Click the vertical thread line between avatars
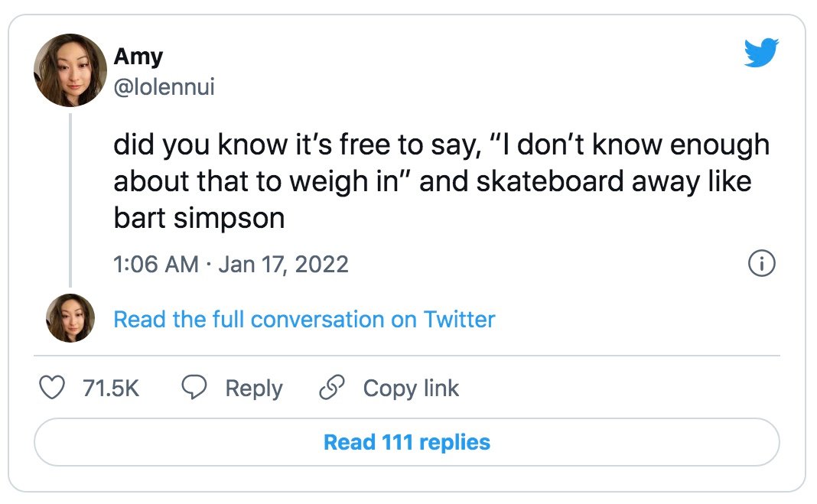This screenshot has width=817, height=504. (70, 200)
